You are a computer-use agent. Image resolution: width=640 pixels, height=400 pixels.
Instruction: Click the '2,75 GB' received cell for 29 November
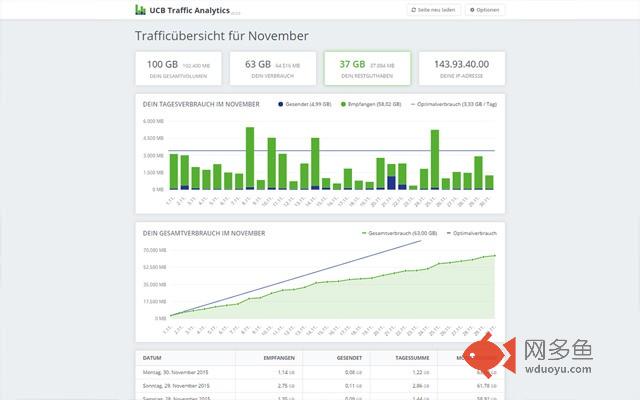click(x=286, y=386)
